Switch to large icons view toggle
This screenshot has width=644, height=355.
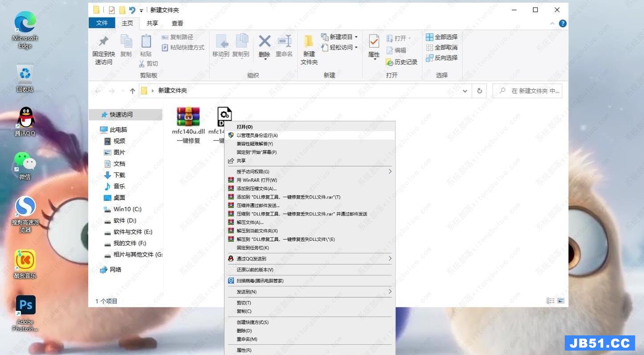tap(561, 301)
